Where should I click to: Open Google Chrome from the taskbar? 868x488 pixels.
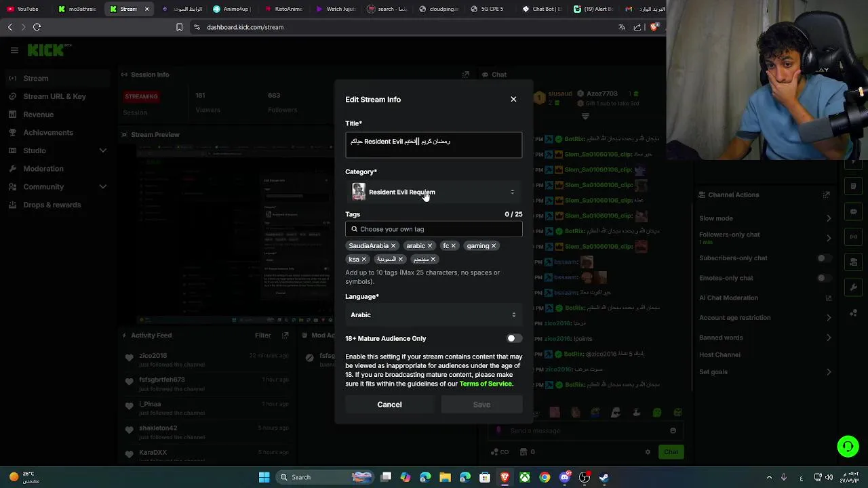point(545,477)
